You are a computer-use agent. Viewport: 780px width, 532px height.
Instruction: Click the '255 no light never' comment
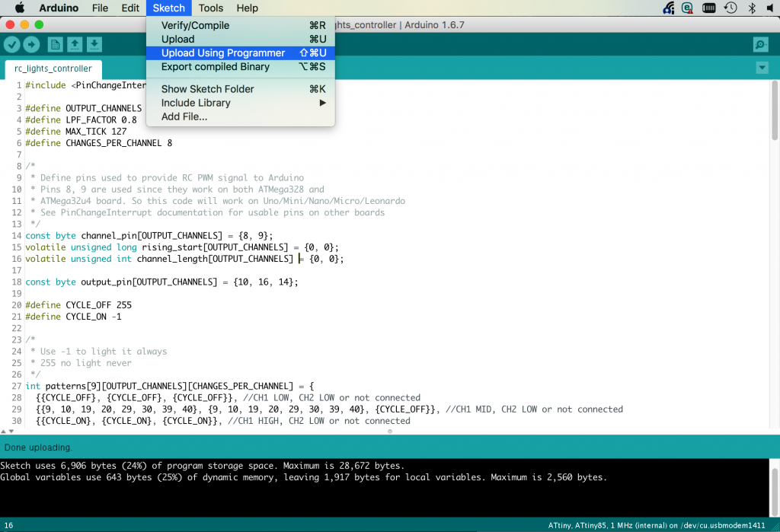(x=81, y=363)
